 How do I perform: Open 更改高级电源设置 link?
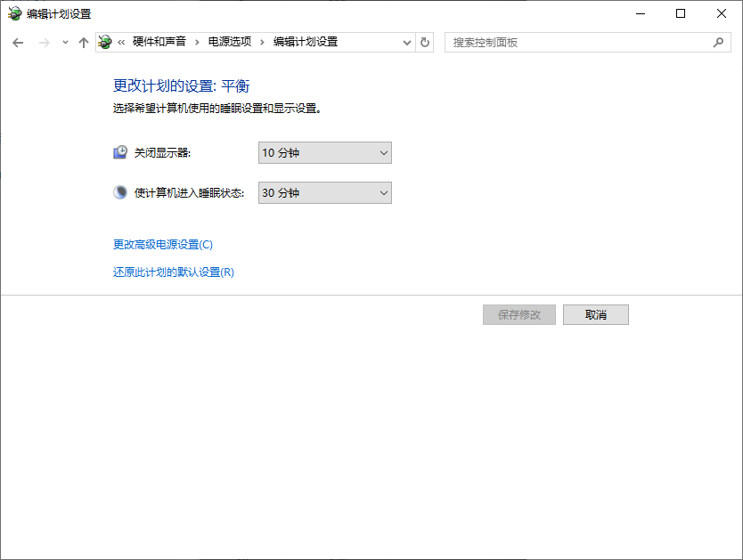165,244
